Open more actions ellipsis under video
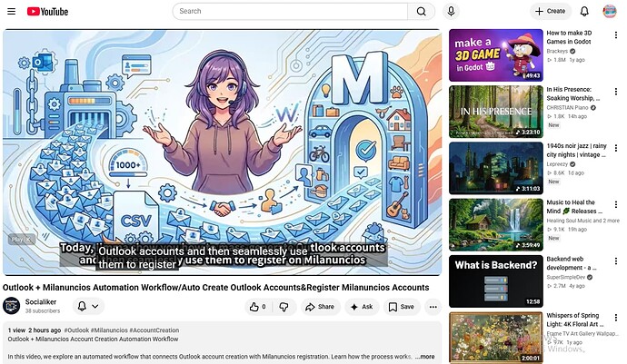Viewport: 627px width, 364px height. 433,307
